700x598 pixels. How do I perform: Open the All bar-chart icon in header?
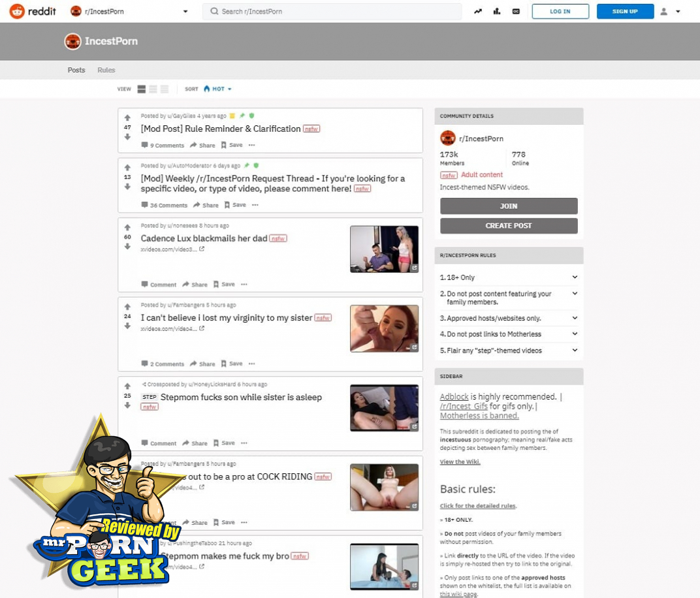(x=497, y=11)
